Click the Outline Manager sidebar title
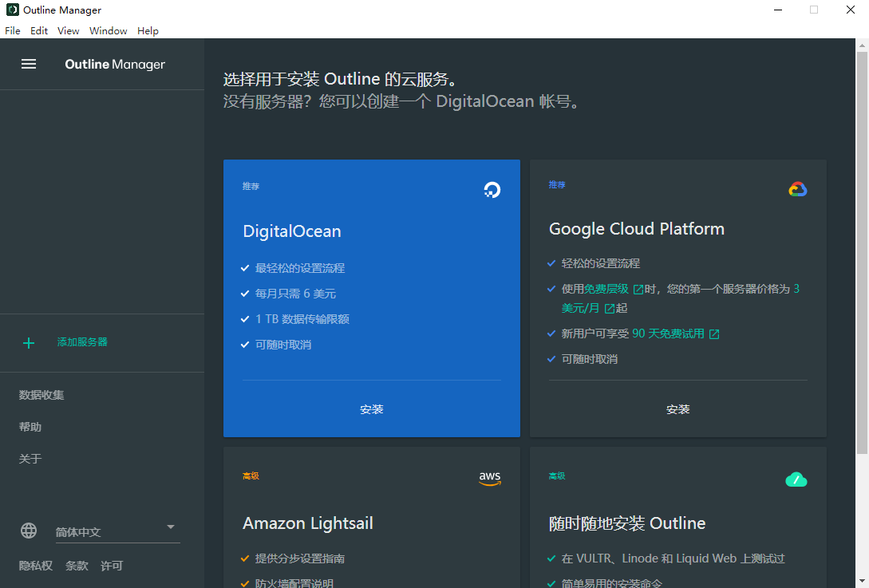The height and width of the screenshot is (588, 869). pos(115,65)
